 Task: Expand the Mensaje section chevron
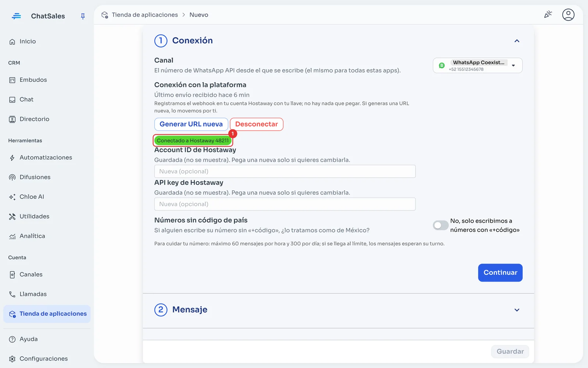click(x=517, y=310)
